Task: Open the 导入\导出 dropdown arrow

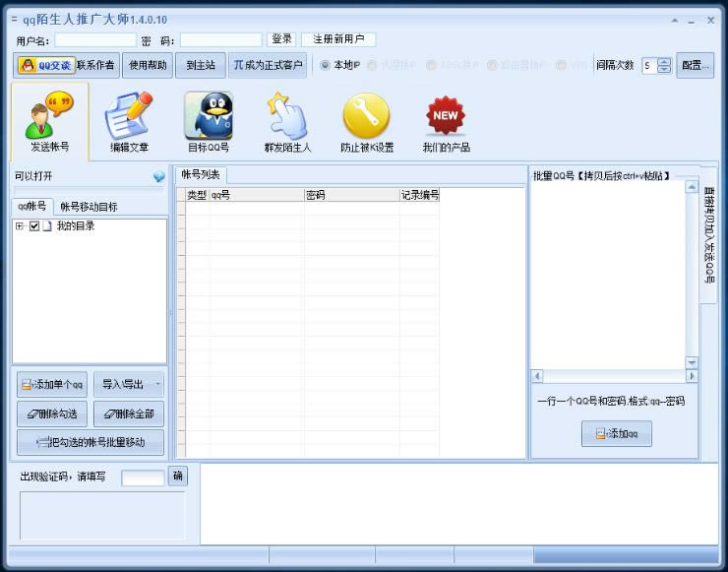Action: 158,384
